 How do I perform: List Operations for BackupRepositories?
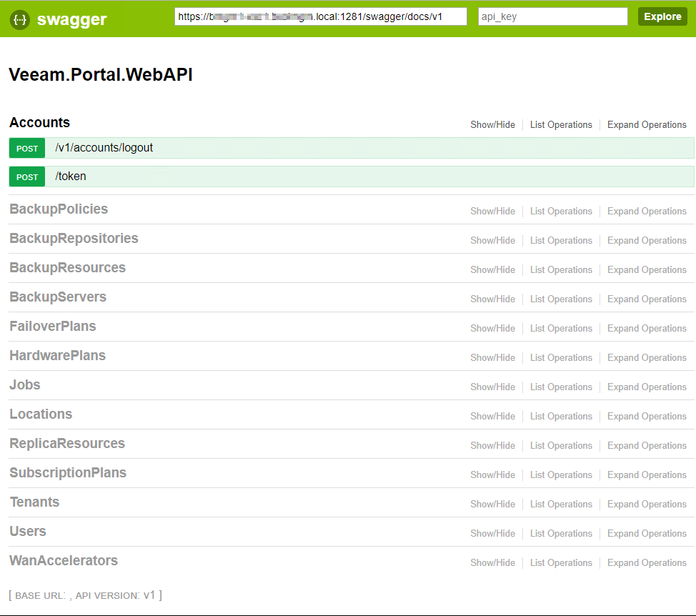coord(561,241)
